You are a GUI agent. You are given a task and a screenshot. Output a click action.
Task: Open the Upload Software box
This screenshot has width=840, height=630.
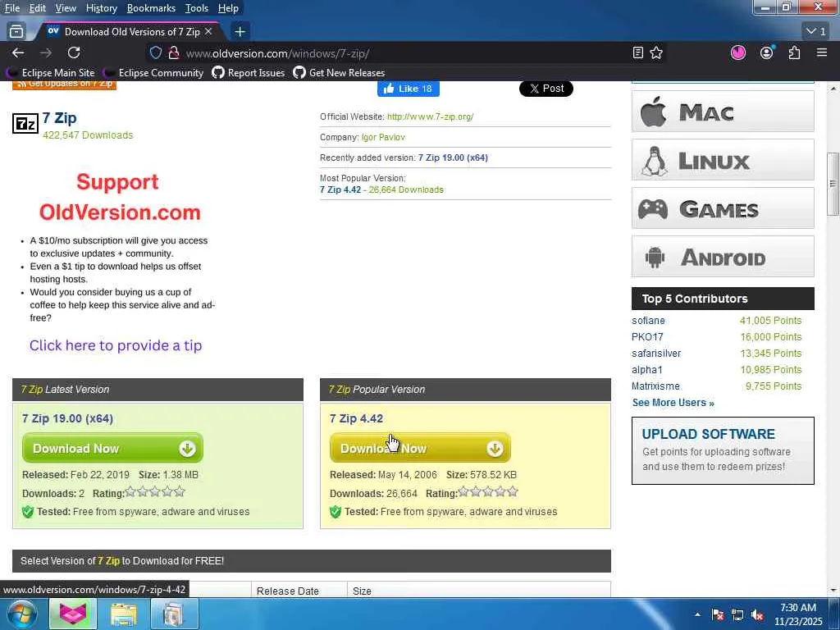[x=723, y=450]
